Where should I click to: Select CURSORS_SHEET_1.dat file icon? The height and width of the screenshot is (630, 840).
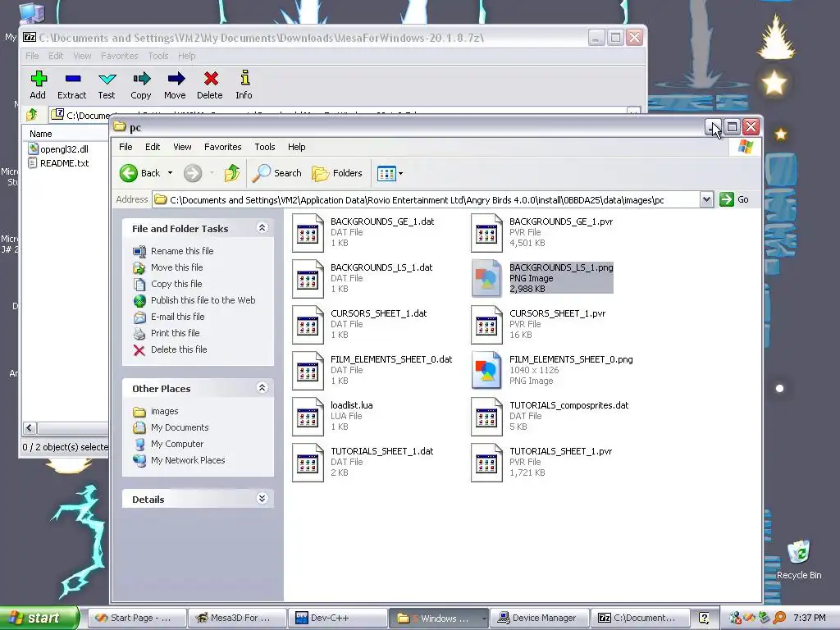(308, 325)
